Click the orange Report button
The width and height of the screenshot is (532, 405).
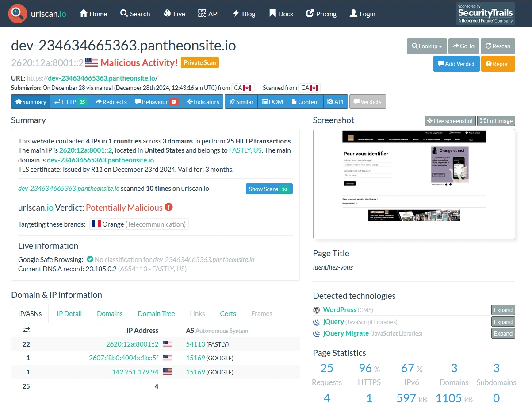pyautogui.click(x=498, y=64)
